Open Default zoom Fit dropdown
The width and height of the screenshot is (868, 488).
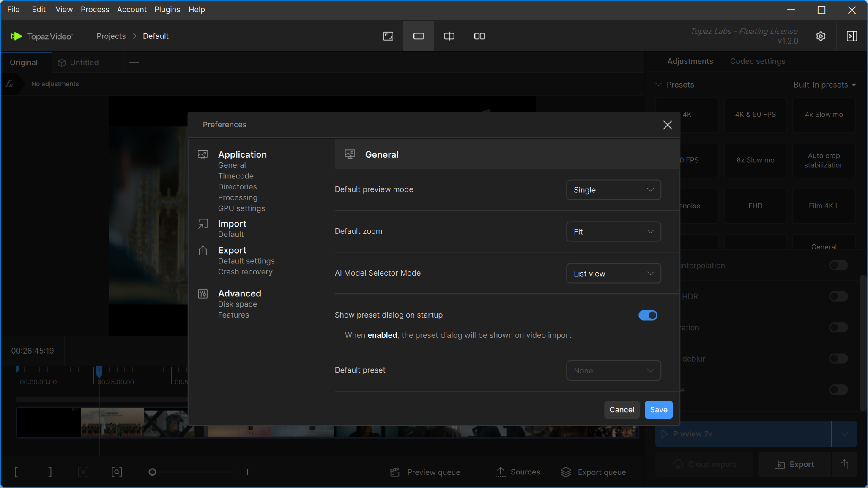[x=613, y=232]
